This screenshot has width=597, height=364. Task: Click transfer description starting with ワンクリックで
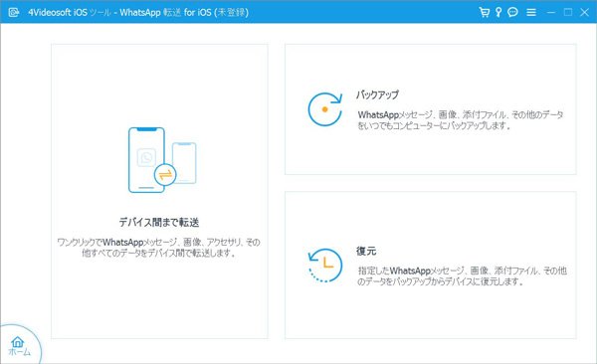tap(159, 248)
